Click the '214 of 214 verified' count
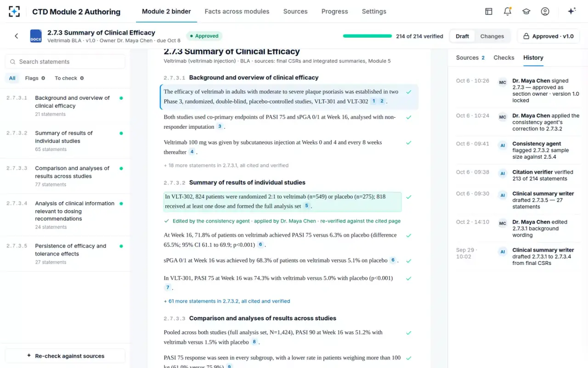 click(x=419, y=36)
